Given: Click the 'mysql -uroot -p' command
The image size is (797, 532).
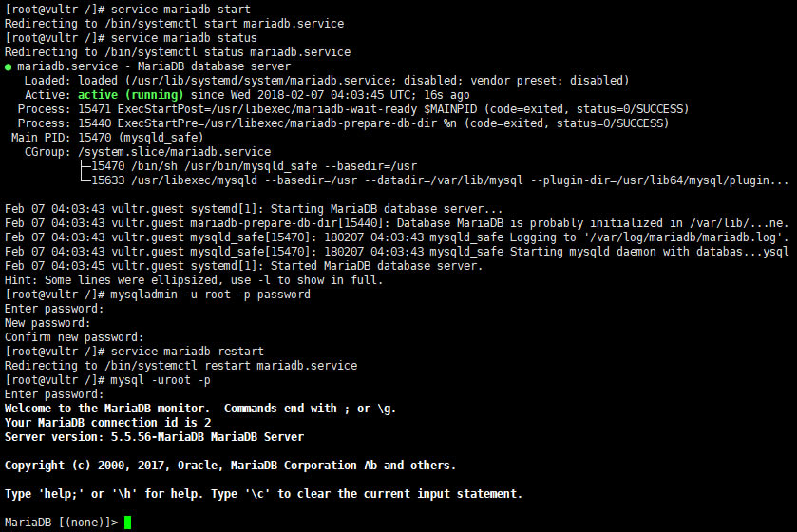Looking at the screenshot, I should point(161,380).
